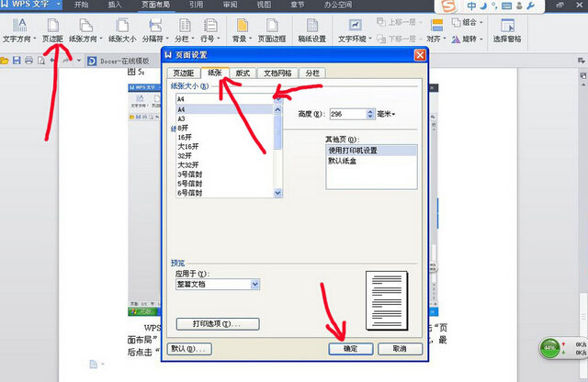Viewport: 588px width, 382px height.
Task: Open the 文字方向 text direction tool
Action: 18,29
